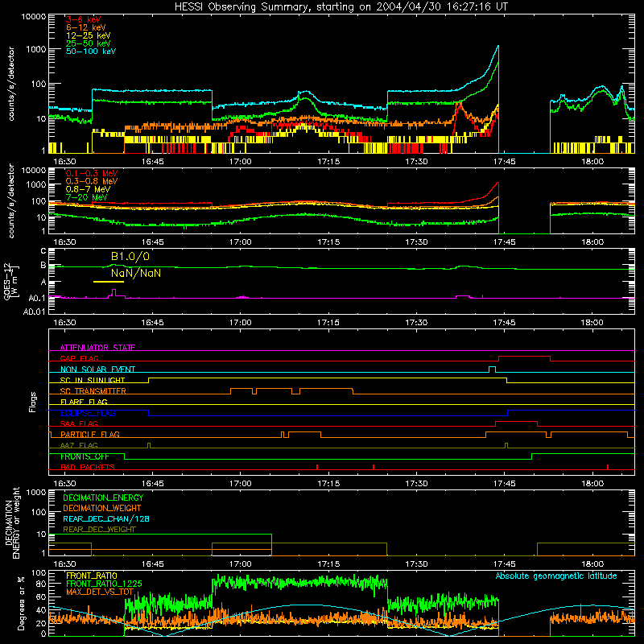The image size is (644, 644).
Task: Click the REAR_DEC_CHAN/128 legend label
Action: click(106, 518)
